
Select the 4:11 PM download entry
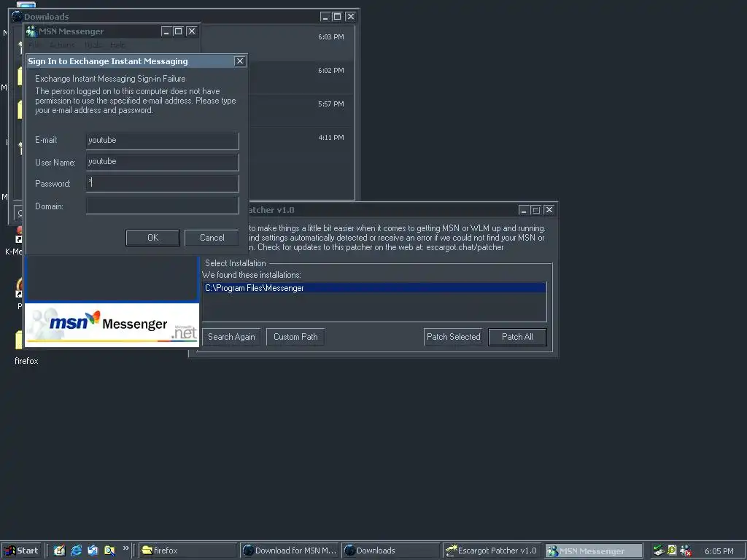301,144
